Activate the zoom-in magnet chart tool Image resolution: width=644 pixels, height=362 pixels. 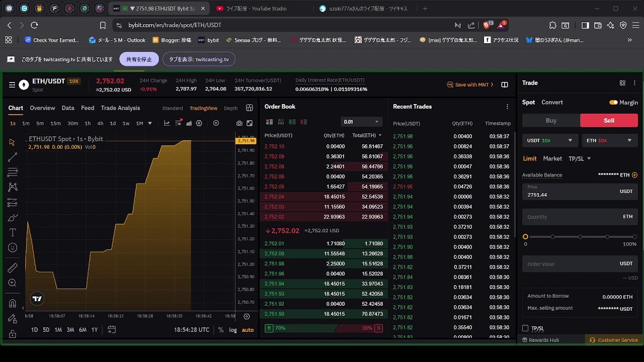12,283
